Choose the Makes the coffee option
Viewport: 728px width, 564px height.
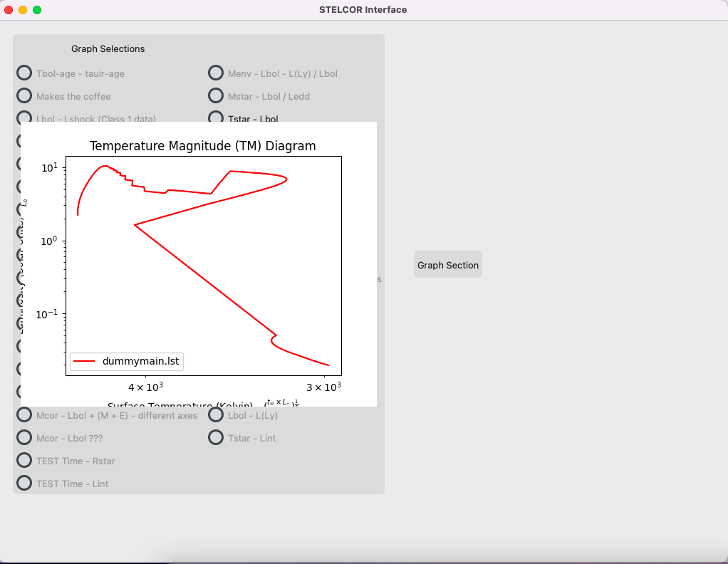24,96
